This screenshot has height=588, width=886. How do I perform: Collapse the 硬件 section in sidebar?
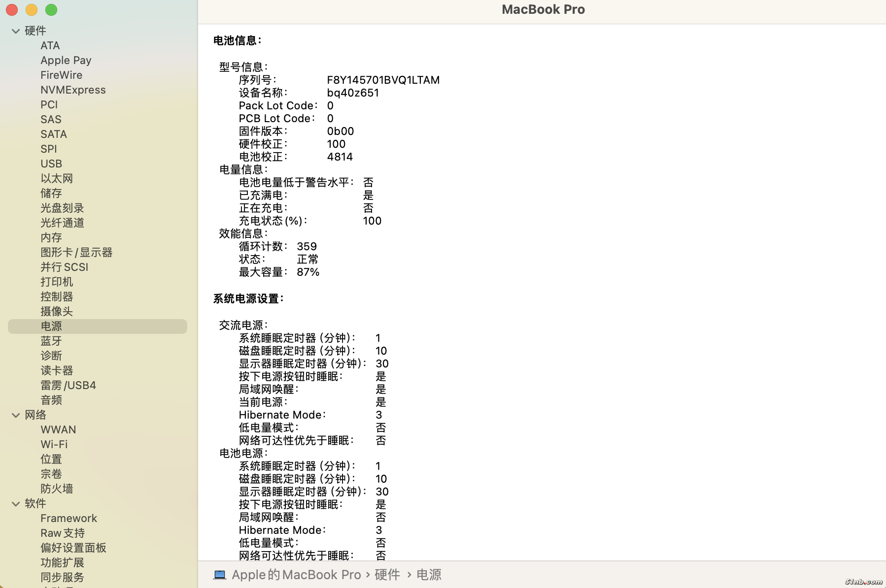(15, 31)
